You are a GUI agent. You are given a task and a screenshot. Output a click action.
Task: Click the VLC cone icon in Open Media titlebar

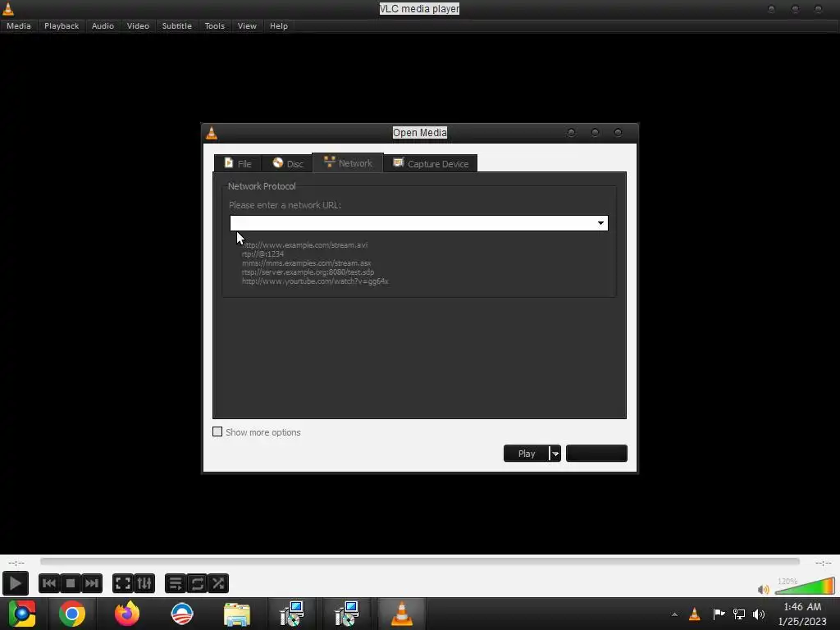(x=212, y=133)
